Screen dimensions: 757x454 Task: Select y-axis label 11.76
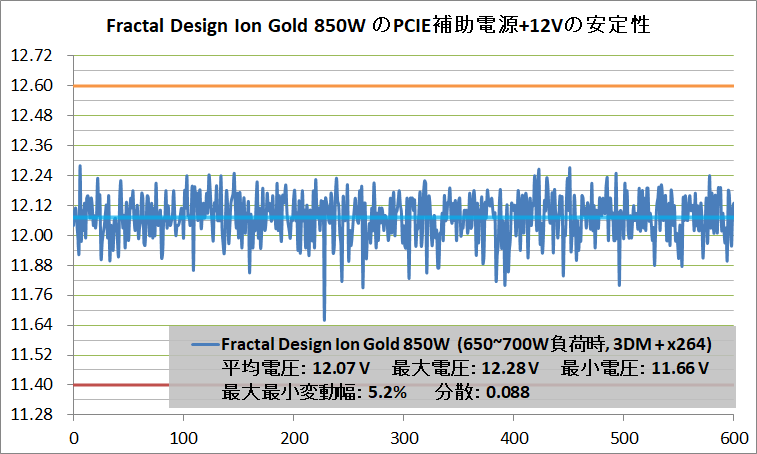pyautogui.click(x=31, y=295)
